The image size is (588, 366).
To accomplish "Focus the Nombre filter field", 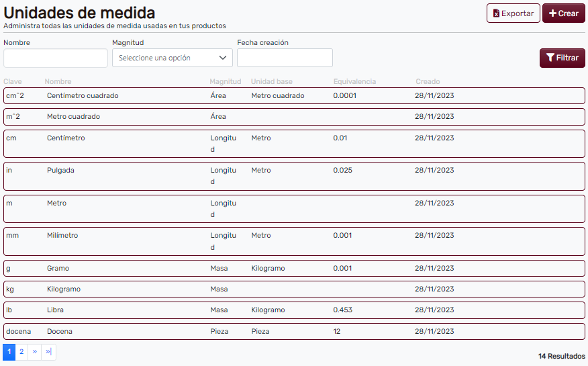I will [x=55, y=58].
